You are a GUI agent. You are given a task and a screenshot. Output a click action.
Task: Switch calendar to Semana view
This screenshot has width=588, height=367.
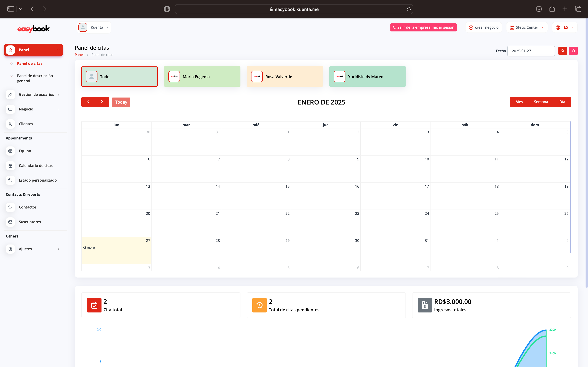click(541, 102)
